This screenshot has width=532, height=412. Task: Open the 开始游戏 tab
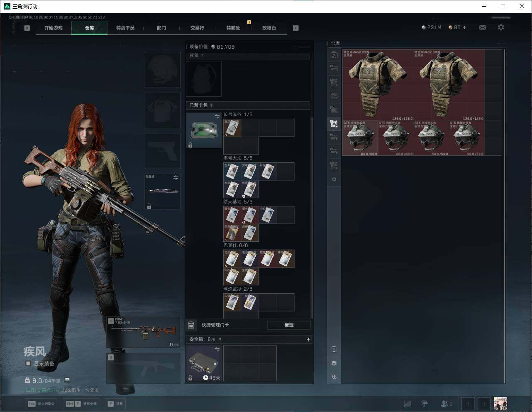pos(54,28)
